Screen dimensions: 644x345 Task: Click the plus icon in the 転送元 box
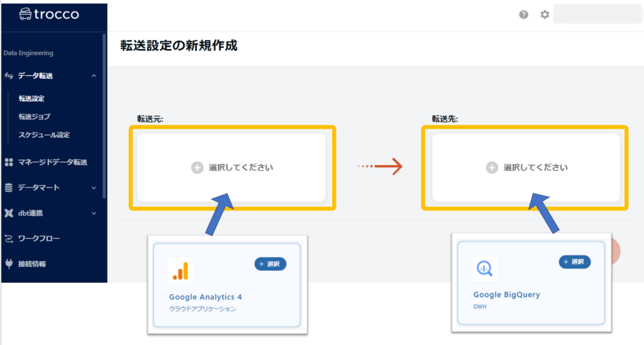point(197,168)
